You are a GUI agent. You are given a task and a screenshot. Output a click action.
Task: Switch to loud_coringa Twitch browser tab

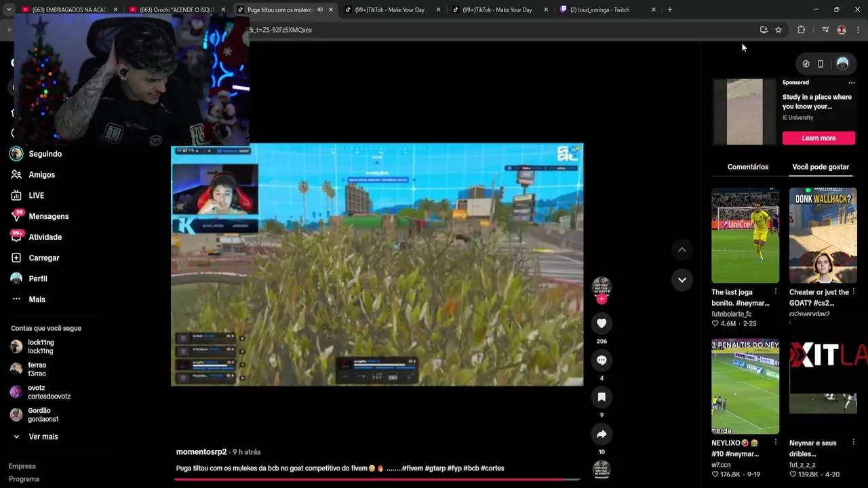click(607, 9)
